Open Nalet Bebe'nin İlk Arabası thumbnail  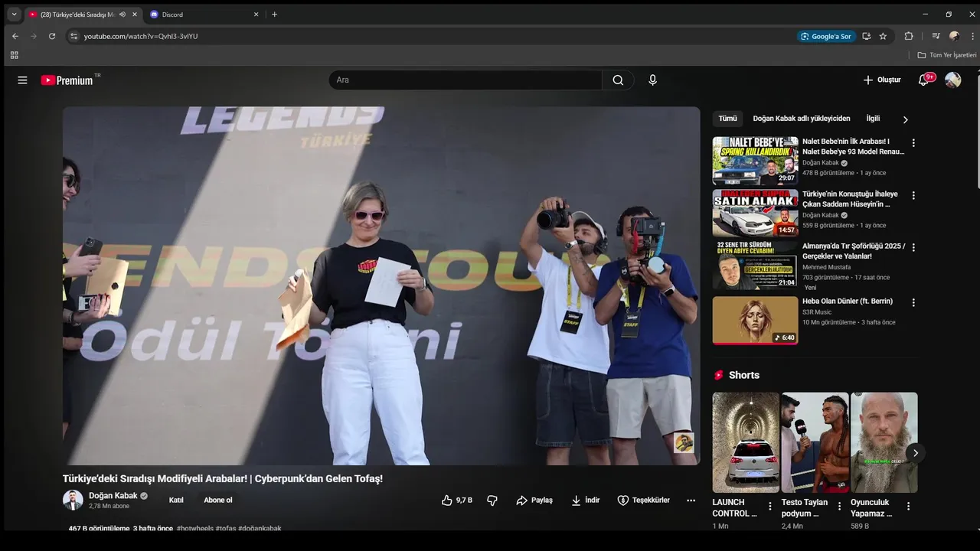tap(755, 161)
